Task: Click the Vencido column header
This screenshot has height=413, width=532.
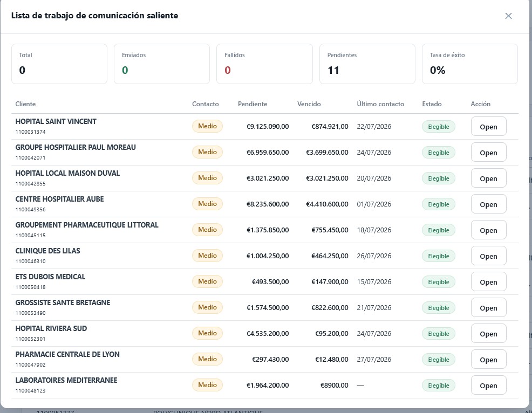Action: coord(309,104)
